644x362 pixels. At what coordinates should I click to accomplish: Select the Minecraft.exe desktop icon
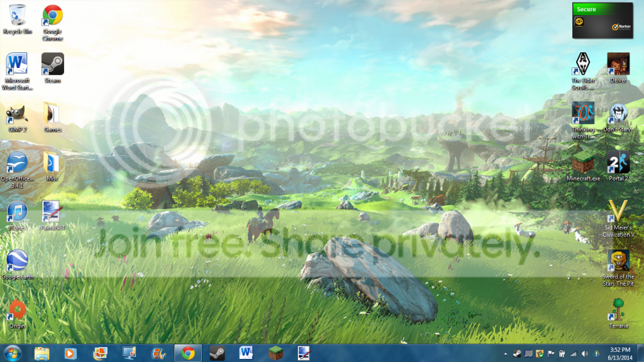coord(583,166)
